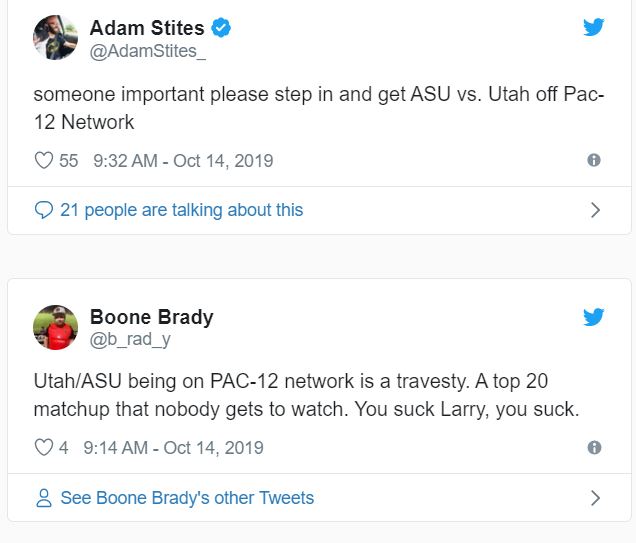Image resolution: width=636 pixels, height=543 pixels.
Task: Open the 9:14 AM - Oct 14, 2019 timestamp
Action: click(x=173, y=448)
